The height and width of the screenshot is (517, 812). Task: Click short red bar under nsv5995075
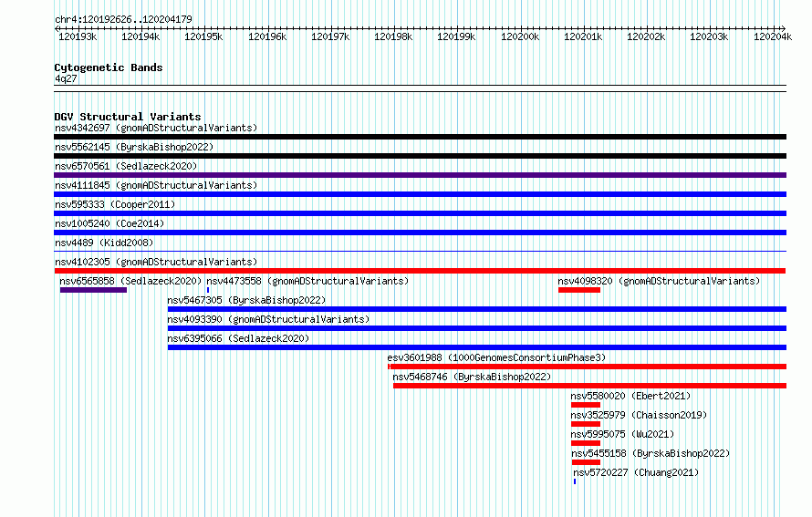click(586, 443)
